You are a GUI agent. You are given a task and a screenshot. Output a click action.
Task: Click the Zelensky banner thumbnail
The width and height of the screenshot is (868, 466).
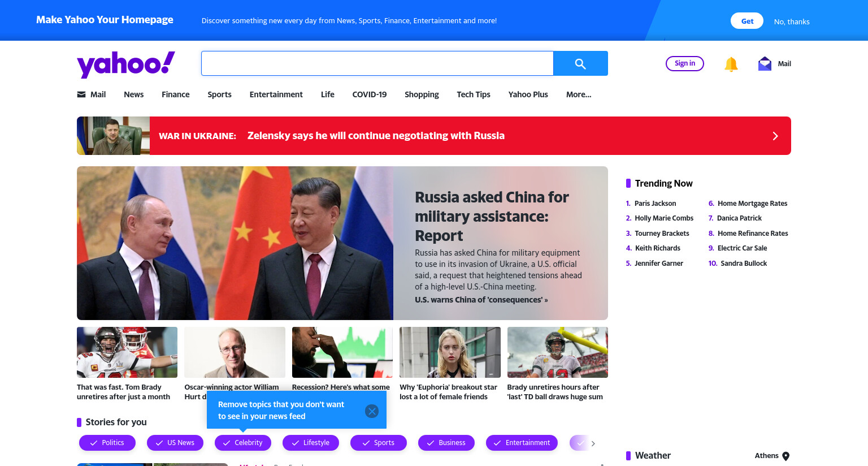(114, 136)
